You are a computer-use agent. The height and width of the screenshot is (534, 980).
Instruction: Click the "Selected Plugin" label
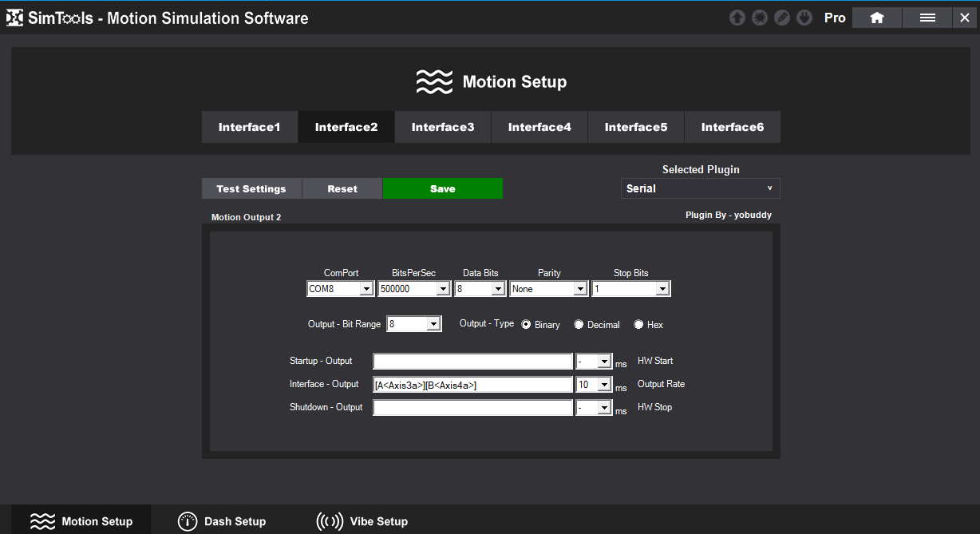click(x=701, y=169)
